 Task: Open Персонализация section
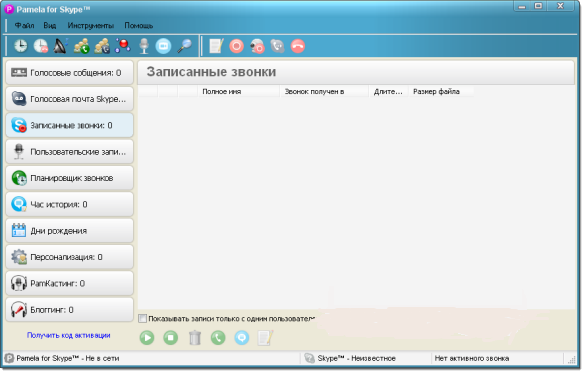70,257
